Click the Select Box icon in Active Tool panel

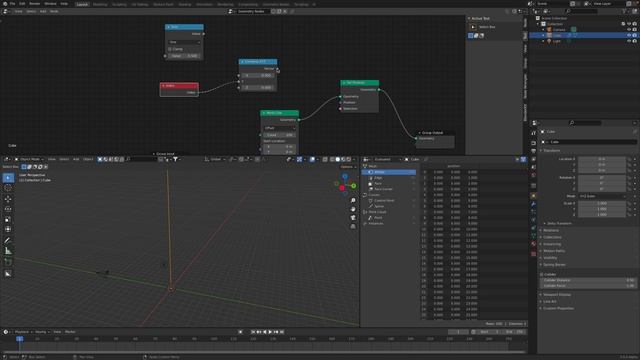(x=473, y=27)
